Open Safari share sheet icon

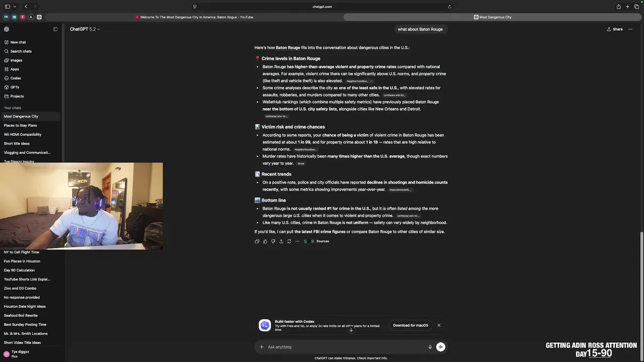point(618,7)
